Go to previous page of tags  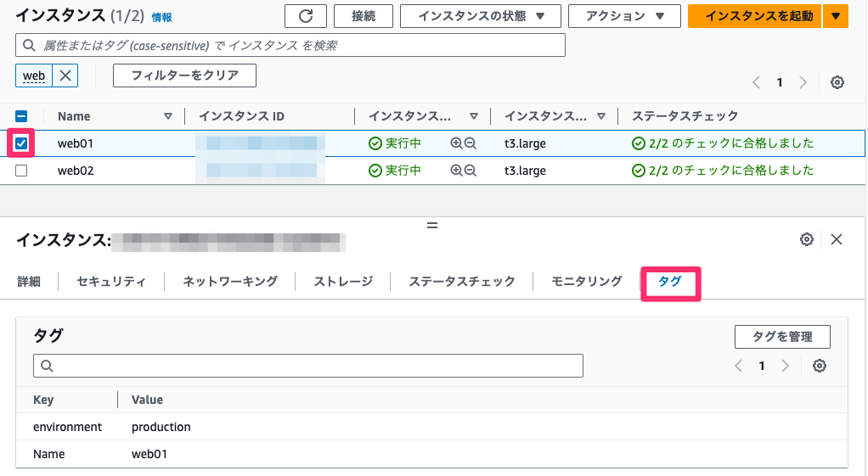click(x=738, y=366)
